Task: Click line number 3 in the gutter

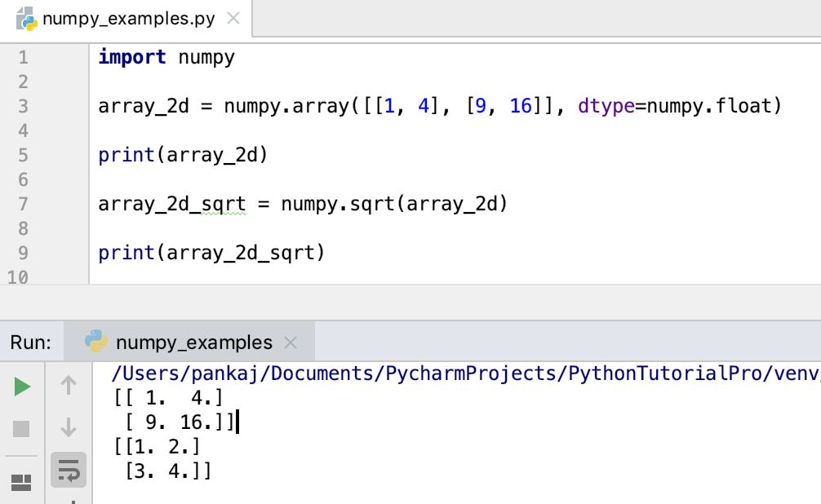Action: click(20, 105)
